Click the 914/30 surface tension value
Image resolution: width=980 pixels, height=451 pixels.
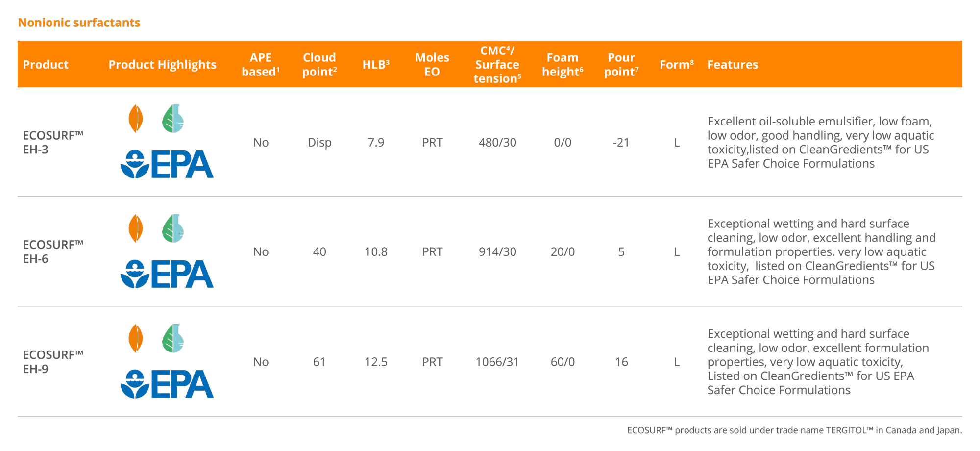point(497,252)
